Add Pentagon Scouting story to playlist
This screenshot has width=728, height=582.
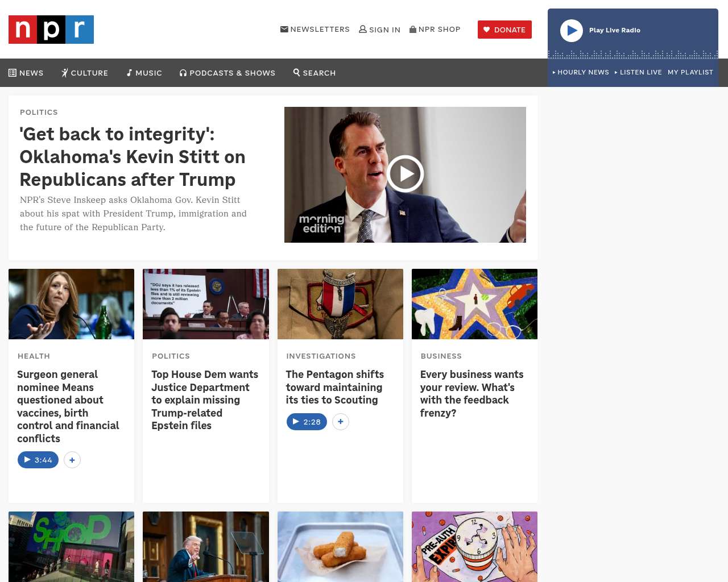[x=341, y=422]
